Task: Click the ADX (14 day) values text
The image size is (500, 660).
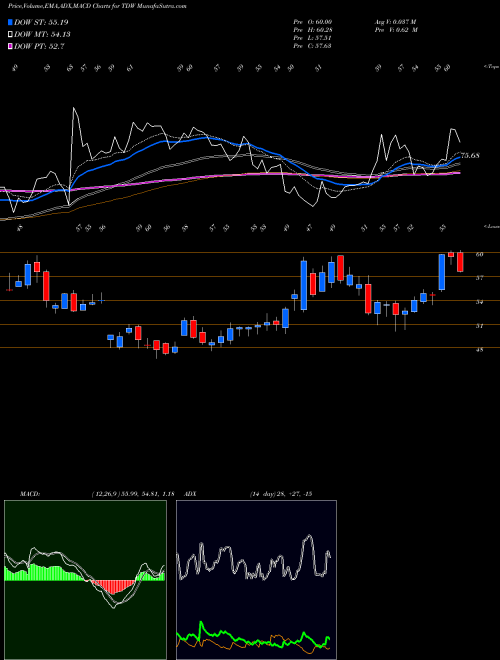Action: (281, 494)
